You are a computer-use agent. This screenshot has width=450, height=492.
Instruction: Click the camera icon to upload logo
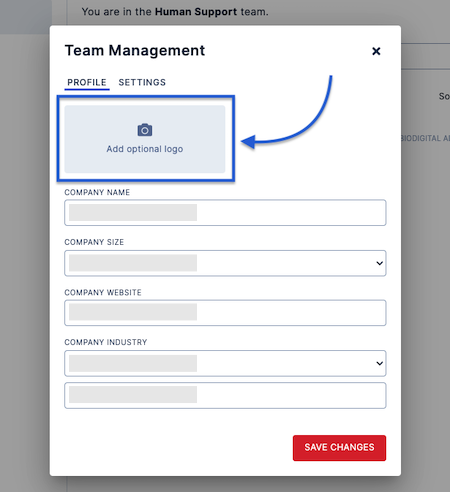tap(145, 130)
